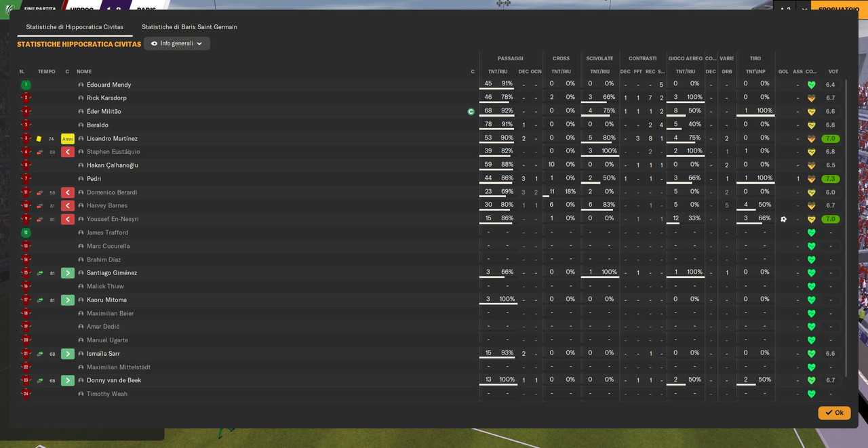Sort by the VOT rating column header
Viewport: 868px width, 448px height.
833,72
